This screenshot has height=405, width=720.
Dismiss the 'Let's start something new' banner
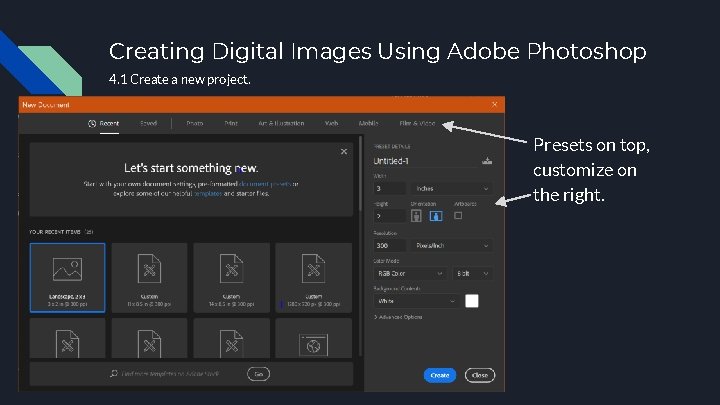344,152
